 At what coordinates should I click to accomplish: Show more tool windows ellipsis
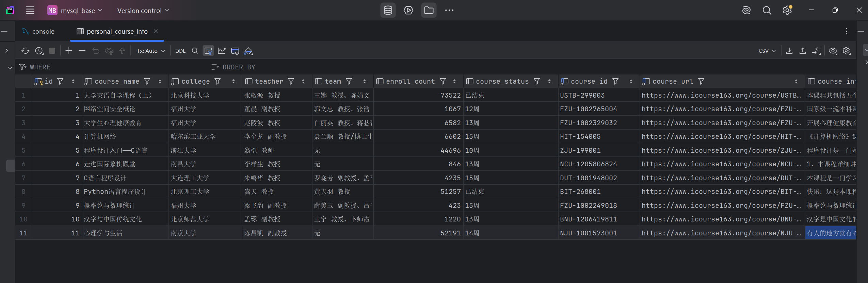[449, 11]
